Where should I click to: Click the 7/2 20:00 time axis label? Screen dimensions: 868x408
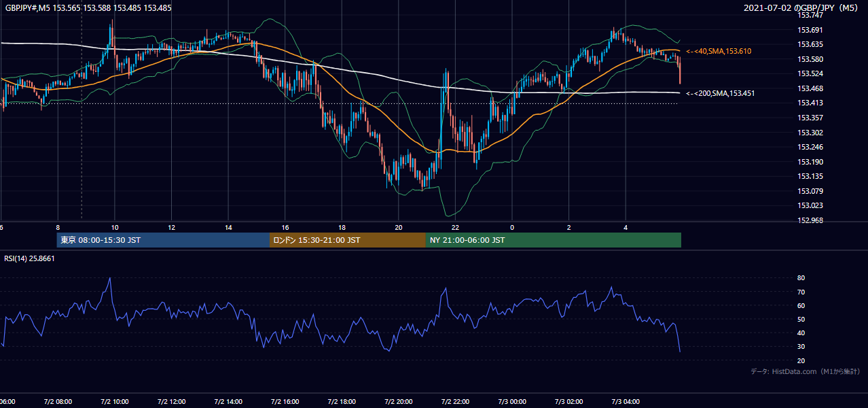[x=399, y=402]
